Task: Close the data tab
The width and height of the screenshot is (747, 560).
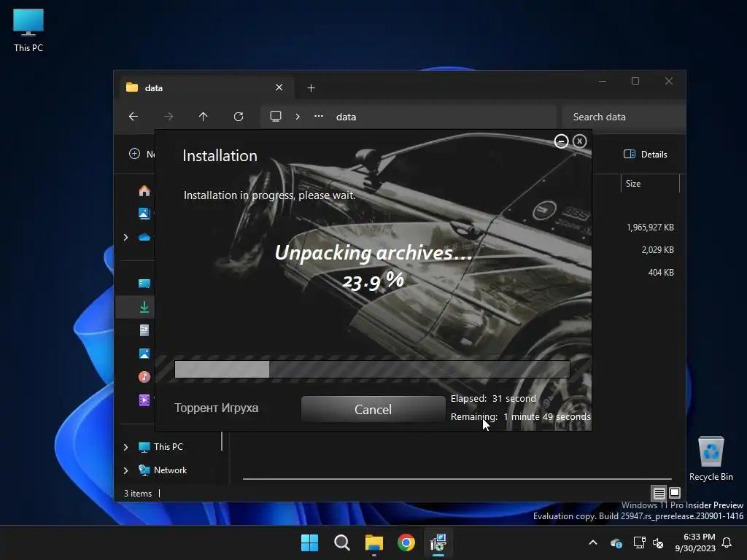Action: 279,87
